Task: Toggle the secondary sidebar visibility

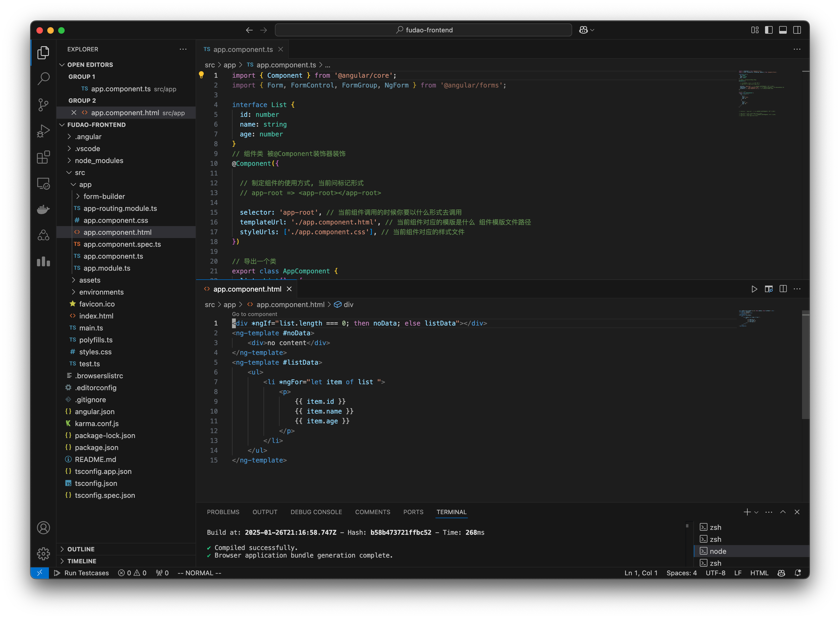Action: [797, 30]
